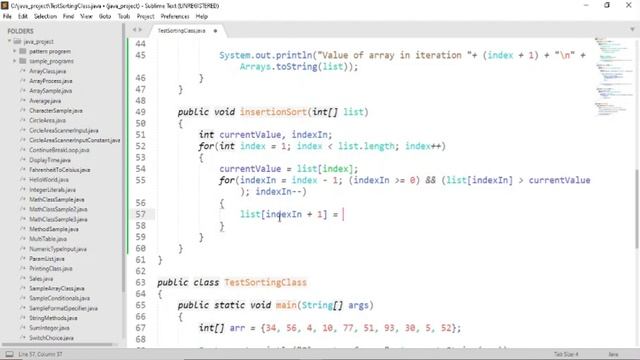Open the Help menu
Image resolution: width=640 pixels, height=360 pixels.
pos(202,16)
